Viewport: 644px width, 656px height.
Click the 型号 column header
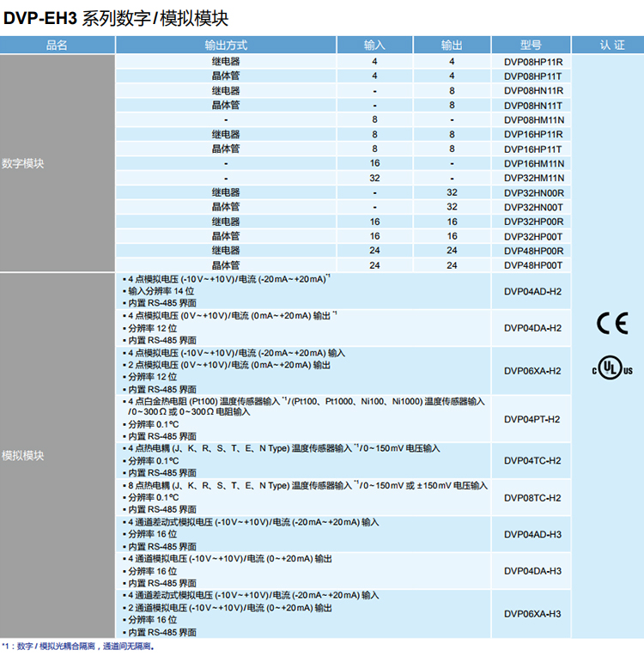tap(531, 46)
